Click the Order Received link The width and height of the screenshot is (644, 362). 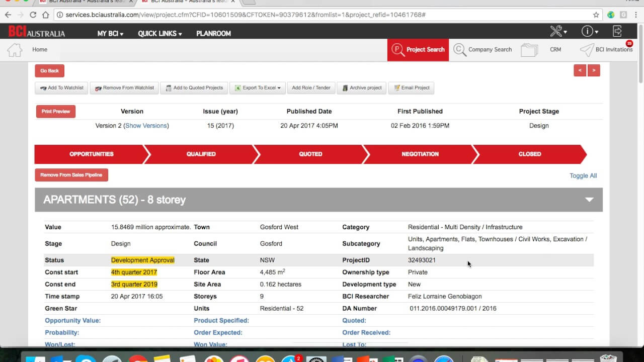pyautogui.click(x=366, y=332)
